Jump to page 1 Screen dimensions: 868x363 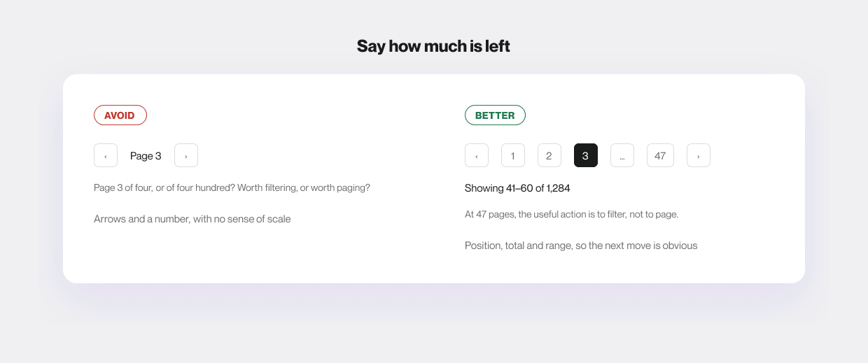(x=513, y=155)
